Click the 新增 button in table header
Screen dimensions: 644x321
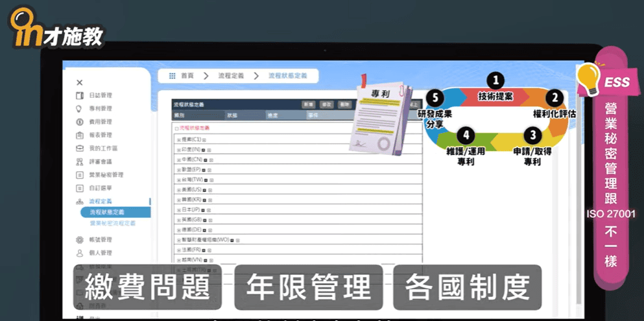[308, 104]
